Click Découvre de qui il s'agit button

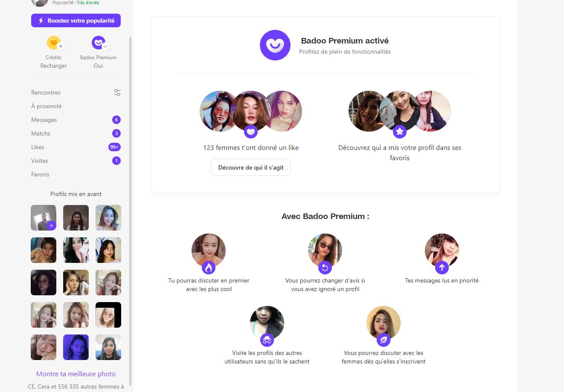coord(251,167)
